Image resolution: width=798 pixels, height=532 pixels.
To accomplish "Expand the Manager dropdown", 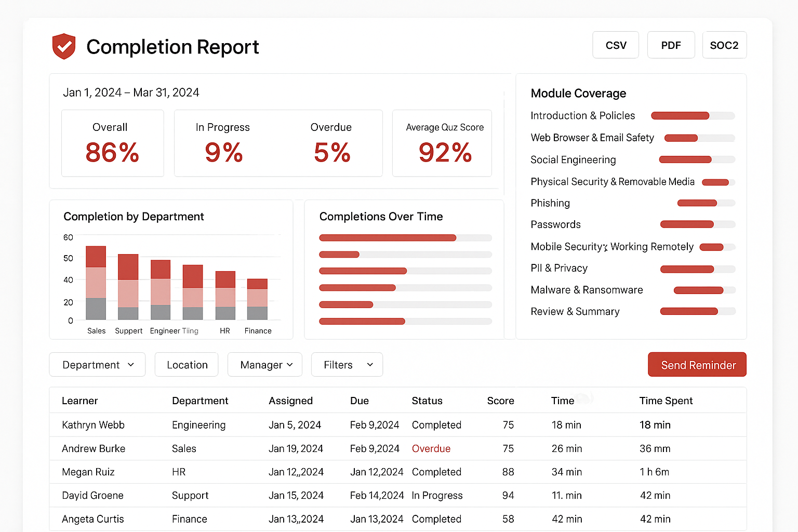I will coord(266,365).
